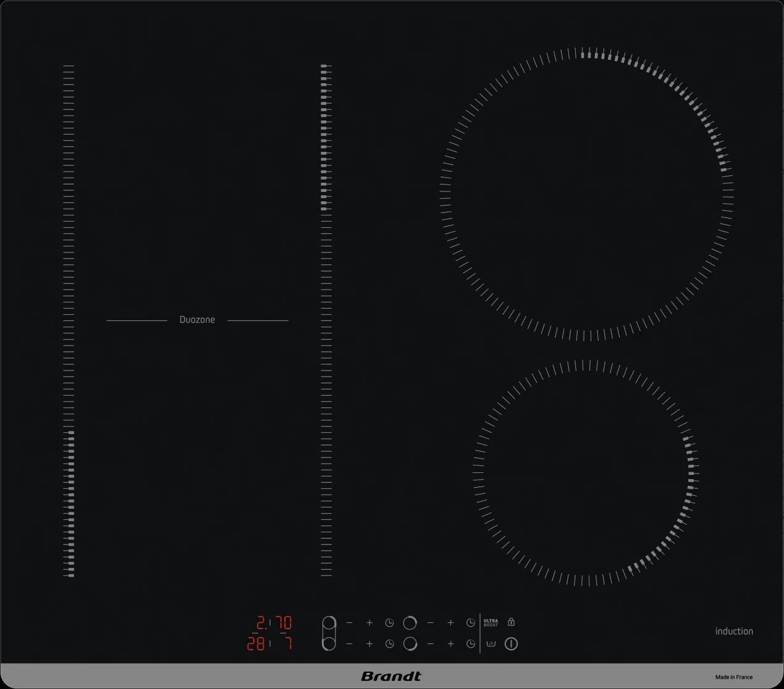Increase power of upper Duozone zone

click(x=369, y=623)
